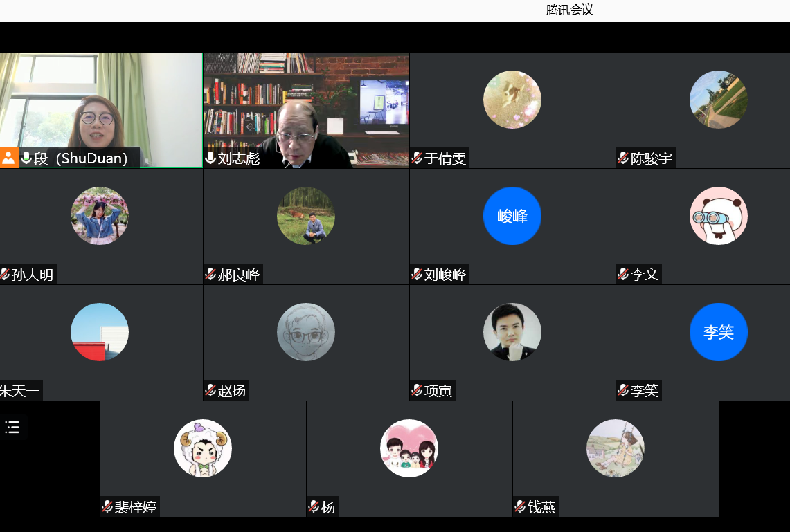The width and height of the screenshot is (790, 532).
Task: Click the muted mic icon beside the 李笑 name
Action: coord(622,391)
